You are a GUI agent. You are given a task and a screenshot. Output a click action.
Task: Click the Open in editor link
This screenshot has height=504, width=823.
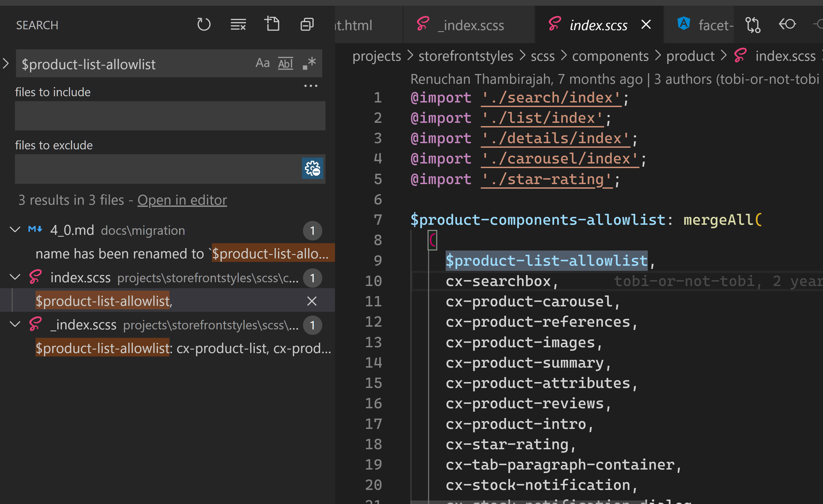coord(182,200)
